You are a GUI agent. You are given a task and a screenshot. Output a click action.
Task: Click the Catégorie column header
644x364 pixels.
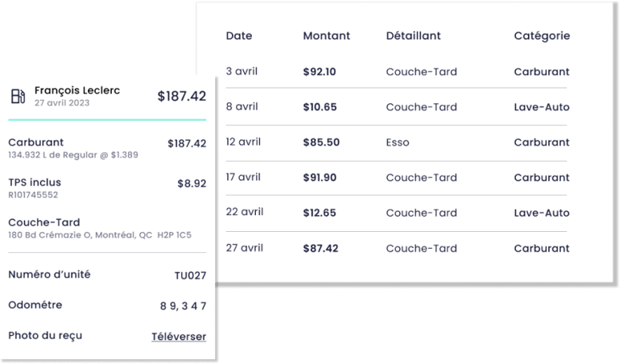pos(542,36)
